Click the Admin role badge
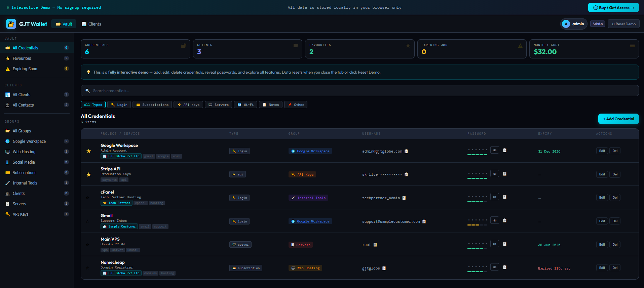Screen dimensions: 644x288 [598, 24]
